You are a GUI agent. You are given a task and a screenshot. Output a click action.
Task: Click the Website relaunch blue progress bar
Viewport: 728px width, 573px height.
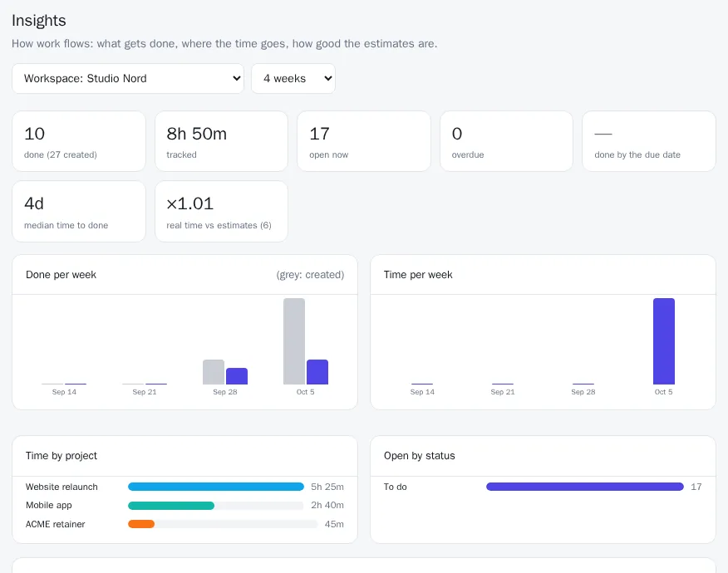click(216, 487)
